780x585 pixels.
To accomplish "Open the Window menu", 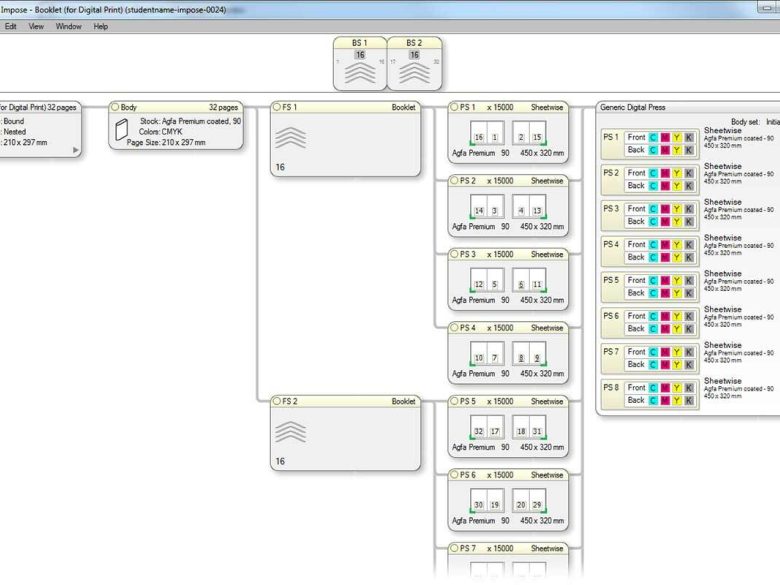I will coord(68,26).
